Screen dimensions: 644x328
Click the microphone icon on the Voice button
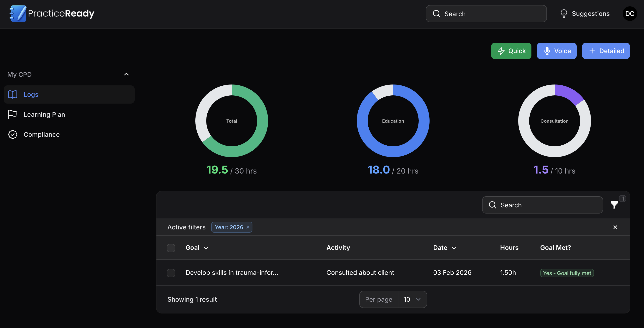pyautogui.click(x=547, y=51)
